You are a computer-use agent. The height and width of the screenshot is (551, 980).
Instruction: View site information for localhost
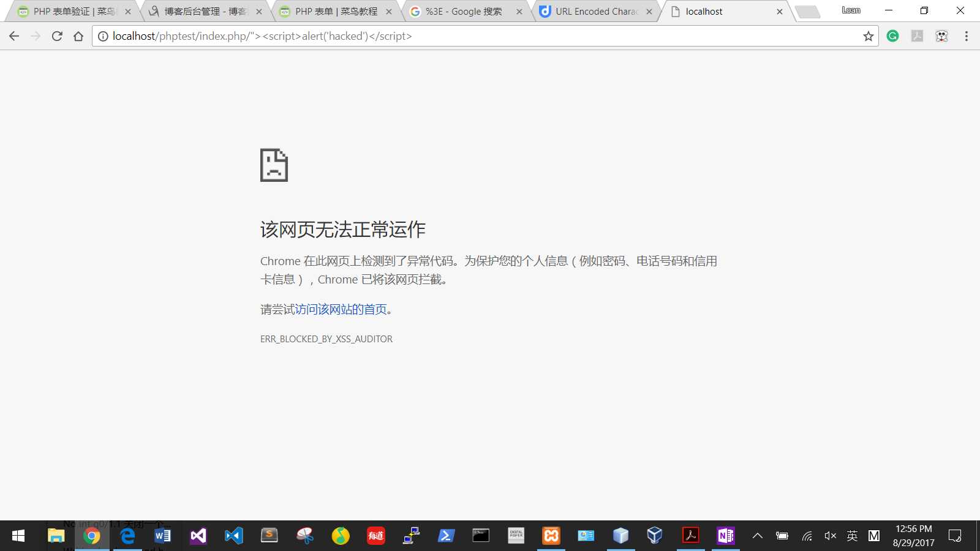point(103,36)
